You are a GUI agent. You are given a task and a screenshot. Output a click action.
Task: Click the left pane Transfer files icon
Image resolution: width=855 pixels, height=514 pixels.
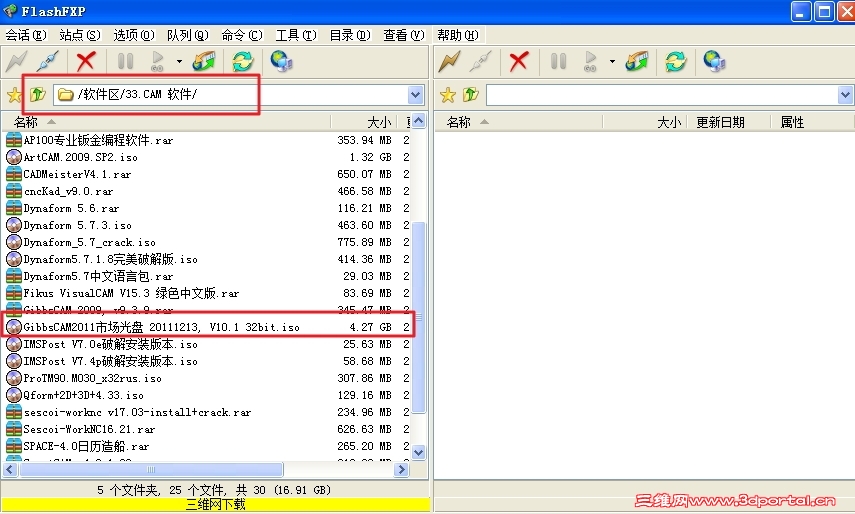[204, 61]
